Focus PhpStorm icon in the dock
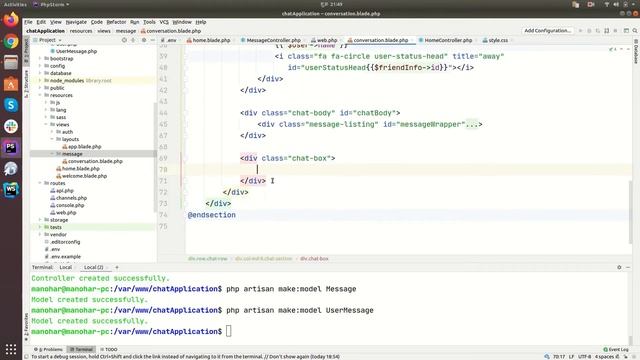Image resolution: width=640 pixels, height=360 pixels. point(11,148)
